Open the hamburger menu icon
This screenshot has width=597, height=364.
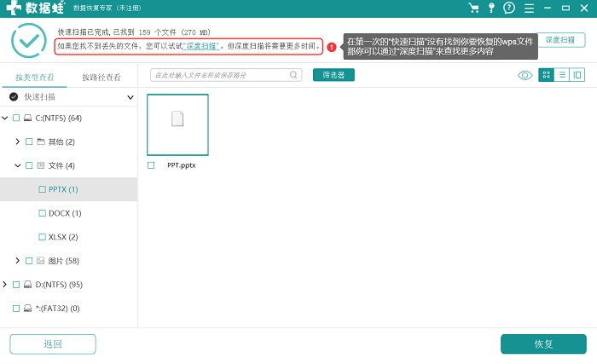[x=529, y=8]
